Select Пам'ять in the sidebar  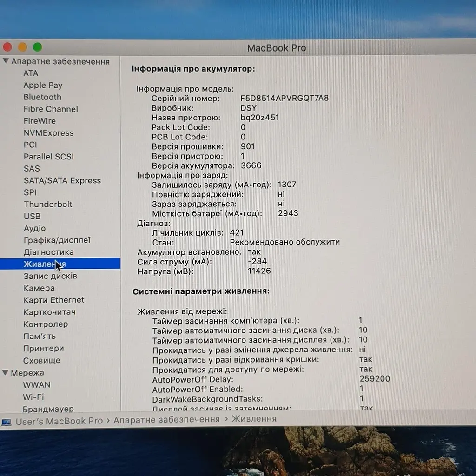40,337
